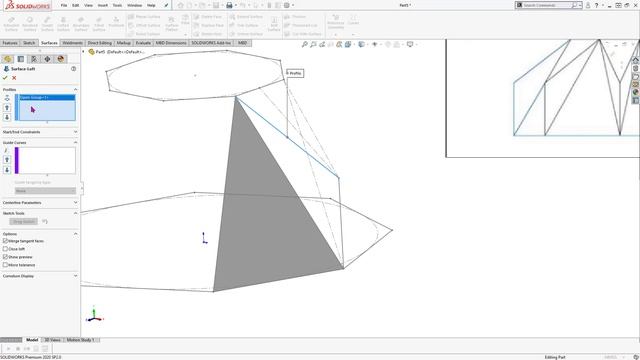Expand Curvature Display section
Screen dimensions: 640x360
(76, 276)
